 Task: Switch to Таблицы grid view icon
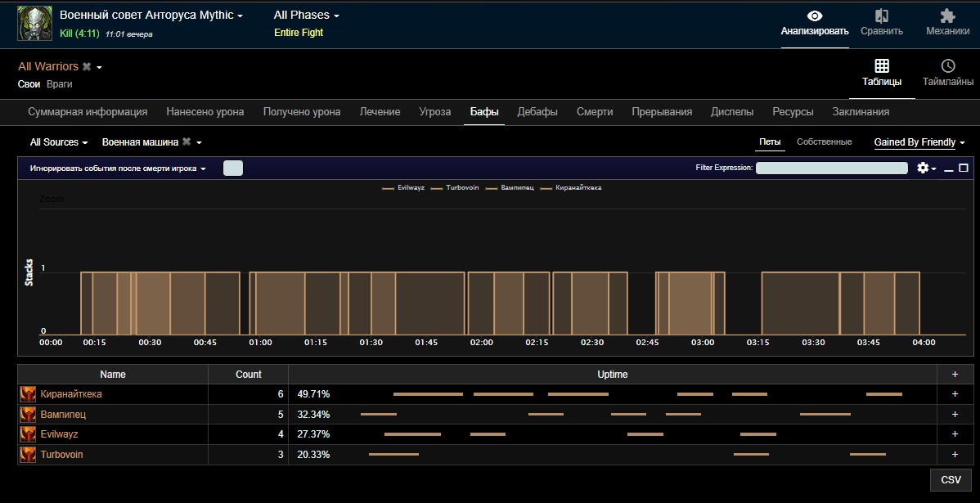(x=882, y=66)
